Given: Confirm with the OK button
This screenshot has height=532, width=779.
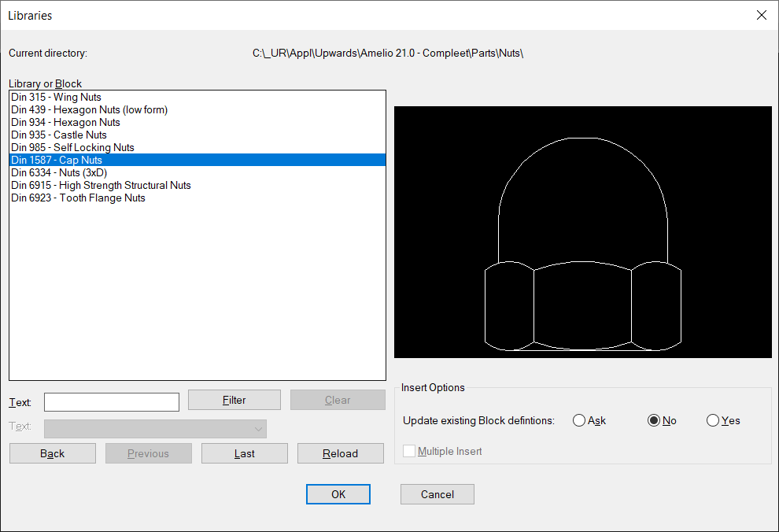Looking at the screenshot, I should pyautogui.click(x=338, y=494).
